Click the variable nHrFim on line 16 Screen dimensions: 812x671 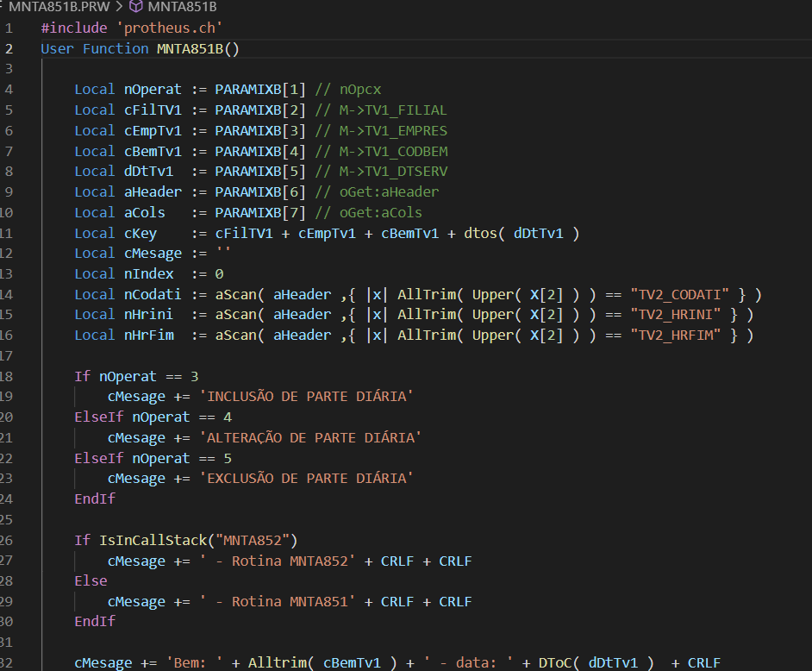(x=148, y=335)
